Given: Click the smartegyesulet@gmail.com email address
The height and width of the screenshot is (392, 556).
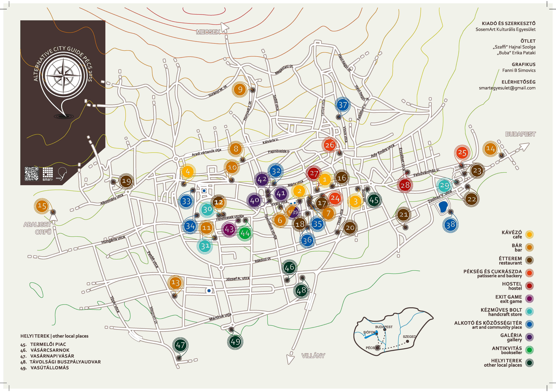Looking at the screenshot, I should point(507,88).
